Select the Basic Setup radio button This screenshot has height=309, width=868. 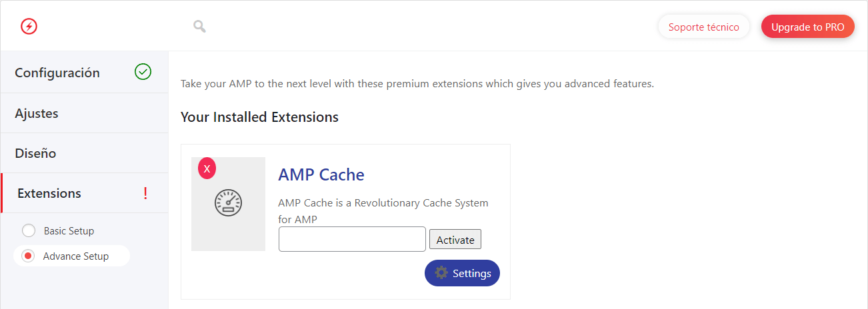[x=29, y=230]
